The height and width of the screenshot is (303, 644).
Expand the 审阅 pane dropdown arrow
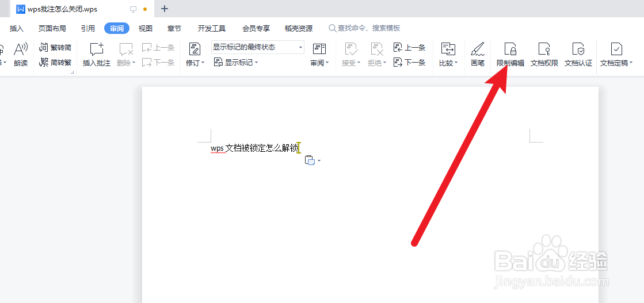[327, 63]
